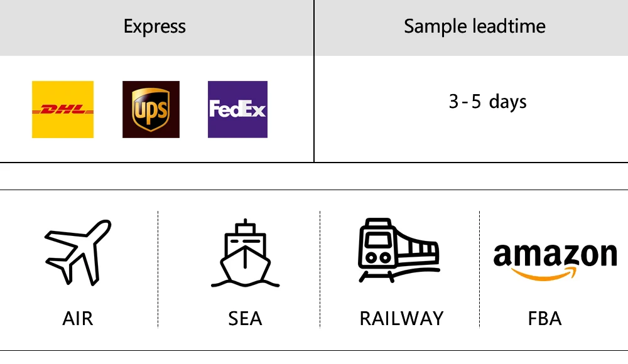This screenshot has height=364, width=628.
Task: Select the cargo ship icon
Action: tap(245, 251)
